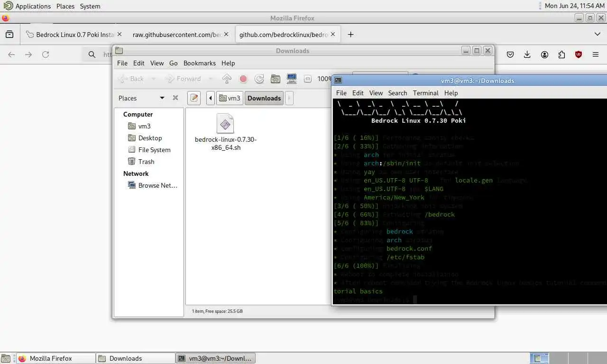Close the Bedrock Linux 0.7 Poki tab
The width and height of the screenshot is (607, 364).
click(119, 35)
